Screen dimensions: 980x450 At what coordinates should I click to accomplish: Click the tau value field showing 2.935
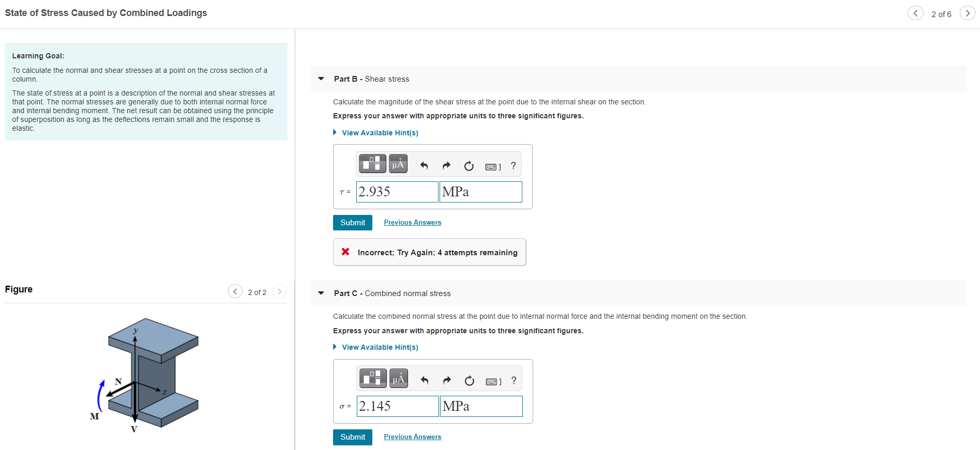point(397,192)
